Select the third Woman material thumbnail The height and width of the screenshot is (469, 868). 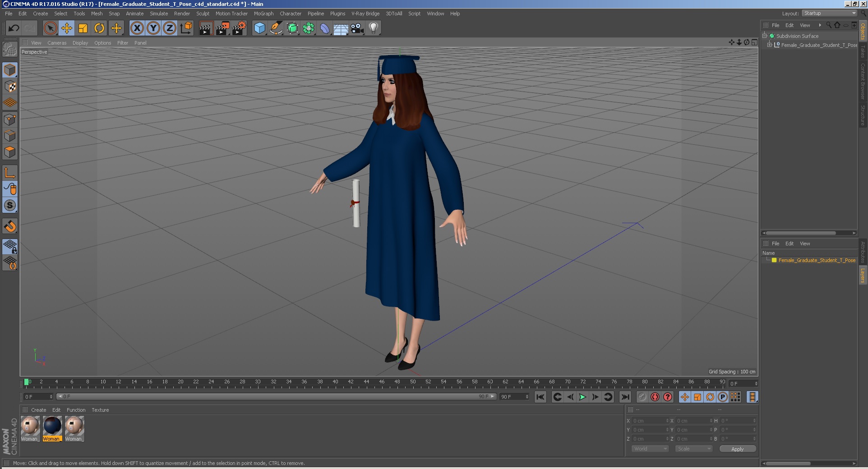point(74,428)
